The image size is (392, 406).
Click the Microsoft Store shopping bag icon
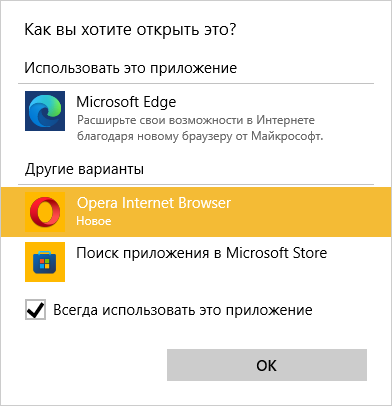(45, 262)
